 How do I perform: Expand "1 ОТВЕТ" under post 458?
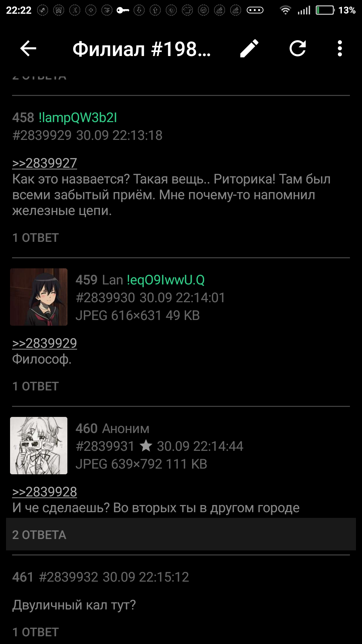tap(36, 238)
